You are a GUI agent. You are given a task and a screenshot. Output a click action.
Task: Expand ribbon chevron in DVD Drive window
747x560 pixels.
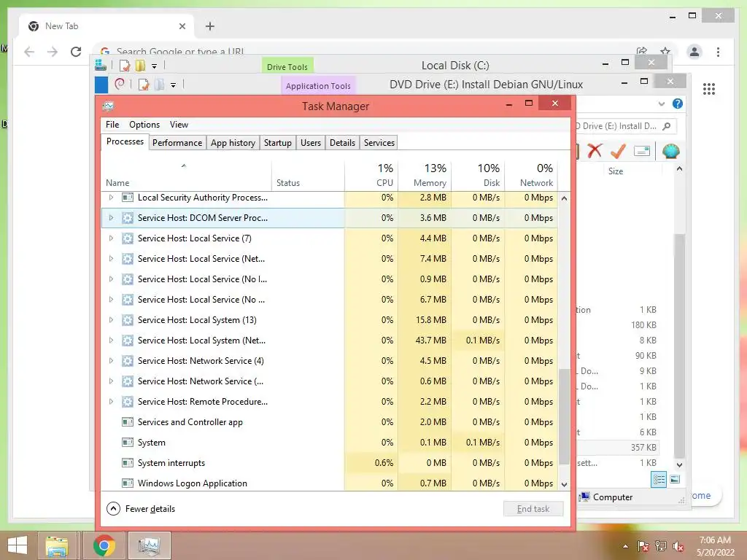[661, 104]
